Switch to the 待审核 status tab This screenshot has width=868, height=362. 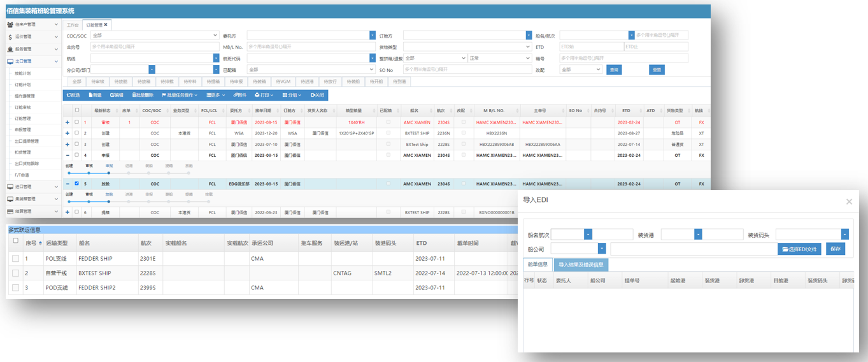tap(98, 82)
